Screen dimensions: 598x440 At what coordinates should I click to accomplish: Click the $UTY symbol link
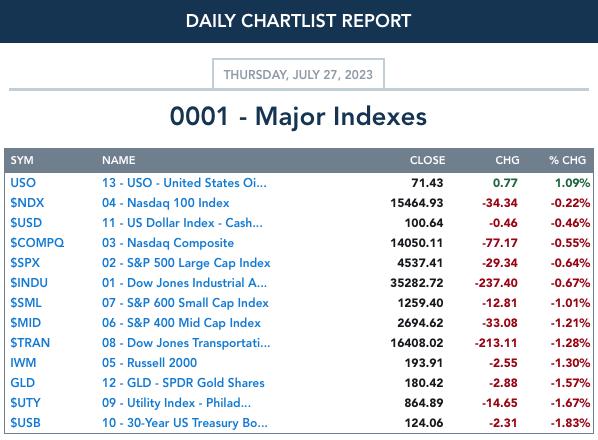[25, 403]
